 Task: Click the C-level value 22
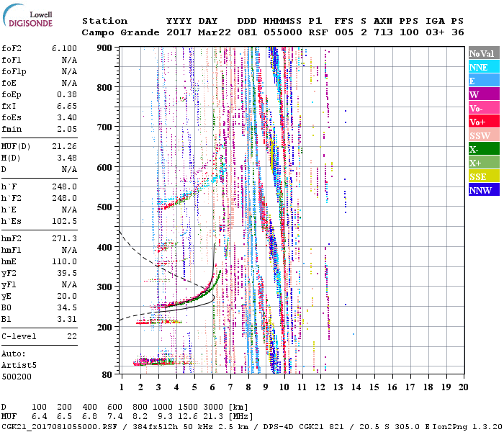click(72, 336)
